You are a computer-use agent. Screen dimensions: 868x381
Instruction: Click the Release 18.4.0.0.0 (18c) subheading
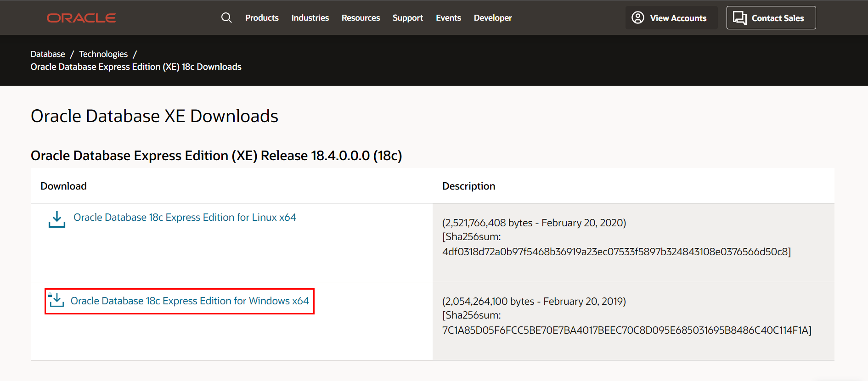[x=216, y=156]
